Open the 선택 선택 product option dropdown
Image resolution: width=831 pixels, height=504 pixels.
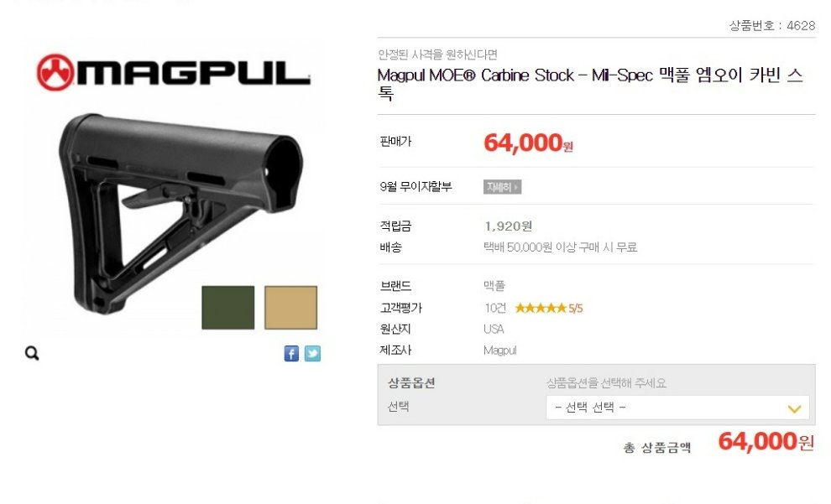tap(677, 408)
